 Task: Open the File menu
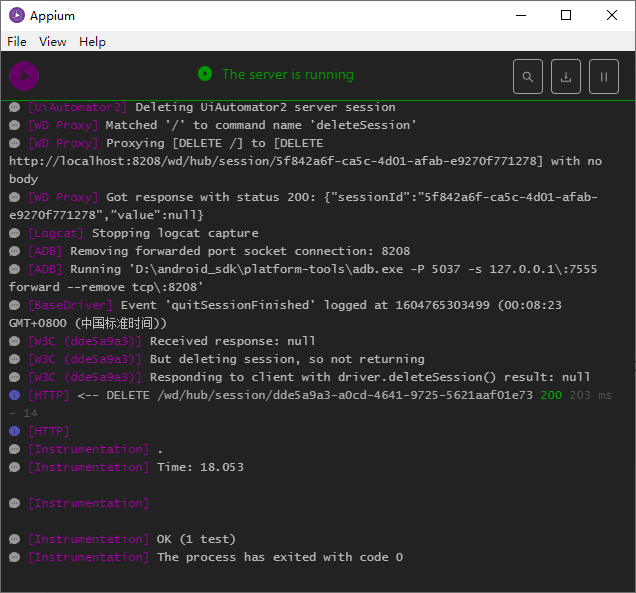[x=17, y=42]
